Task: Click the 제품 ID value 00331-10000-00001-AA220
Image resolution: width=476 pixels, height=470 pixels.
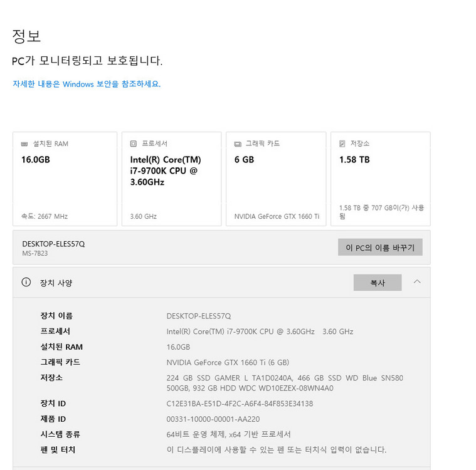Action: (213, 419)
